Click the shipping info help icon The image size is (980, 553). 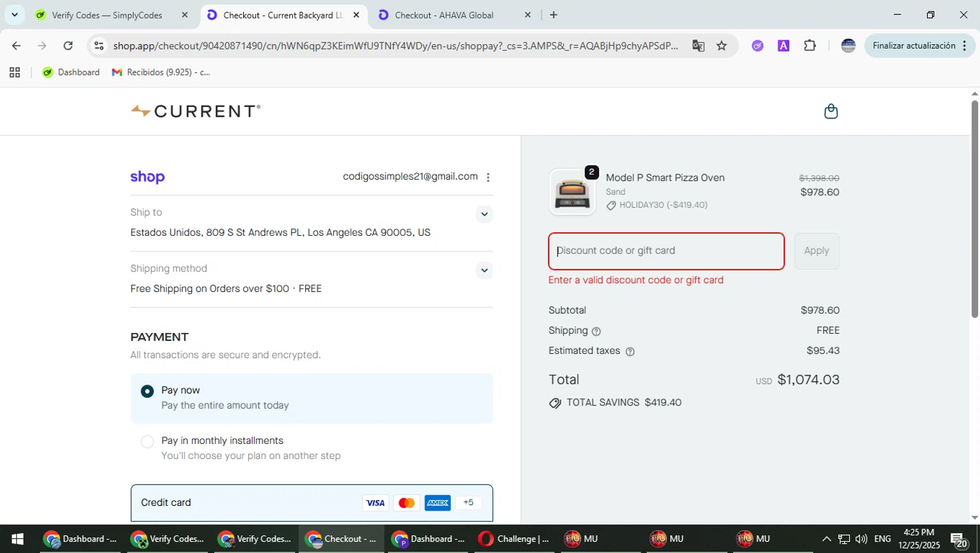[x=596, y=331]
